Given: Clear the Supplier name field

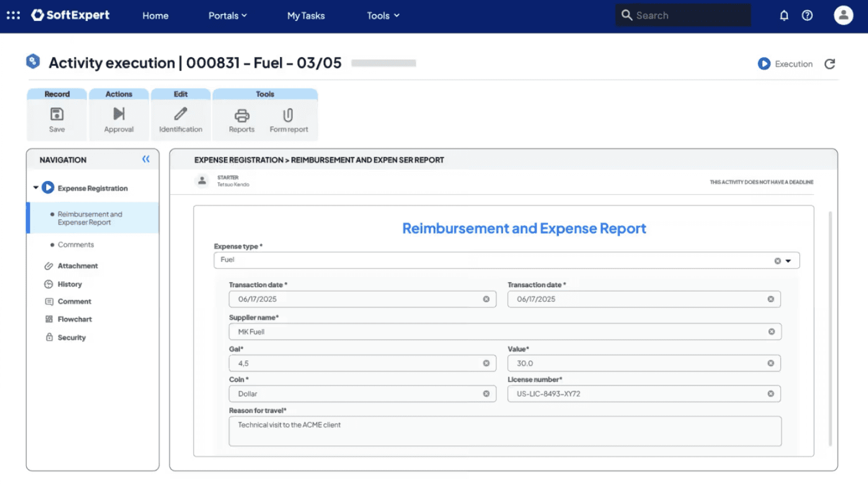Looking at the screenshot, I should coord(772,332).
